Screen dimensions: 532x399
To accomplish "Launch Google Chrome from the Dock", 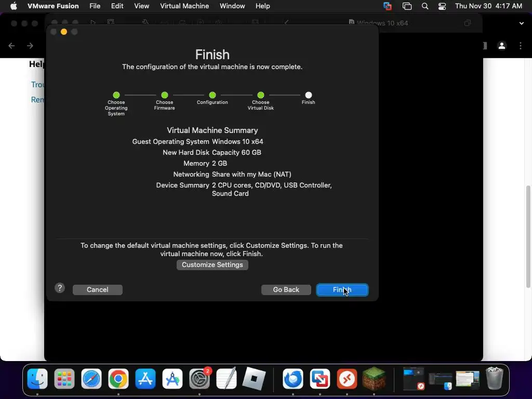I will (118, 379).
